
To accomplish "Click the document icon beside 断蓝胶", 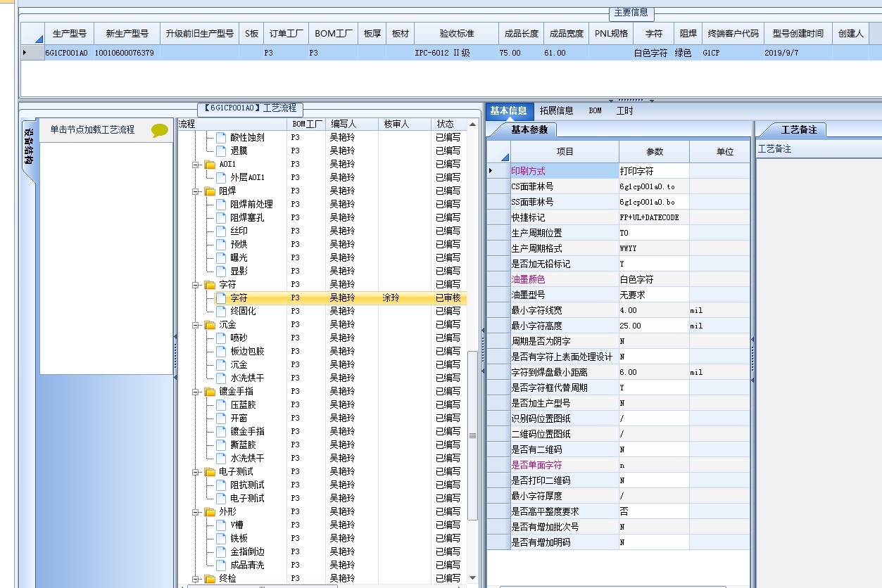I will tap(221, 445).
